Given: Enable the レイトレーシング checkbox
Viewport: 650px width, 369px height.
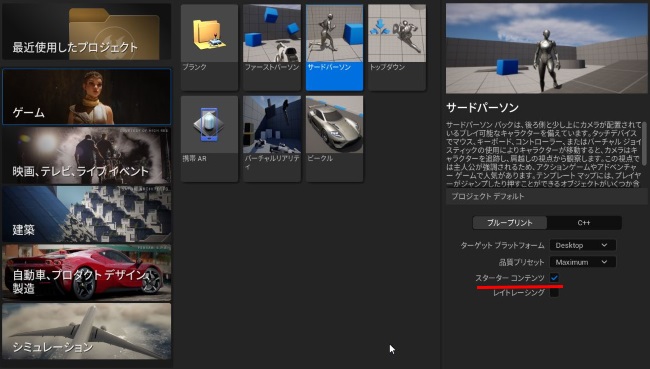Looking at the screenshot, I should 554,293.
